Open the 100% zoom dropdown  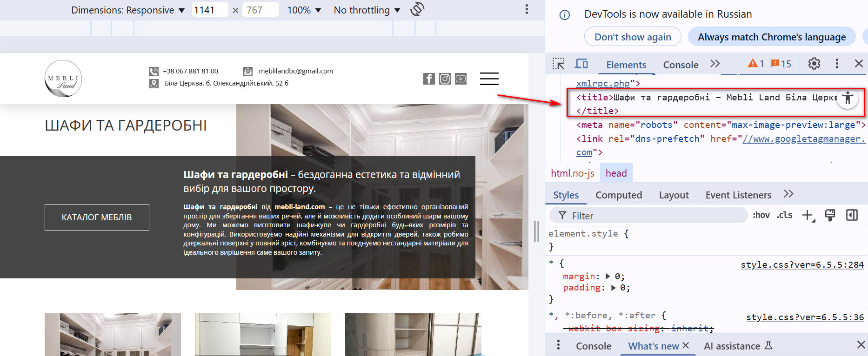[x=304, y=10]
